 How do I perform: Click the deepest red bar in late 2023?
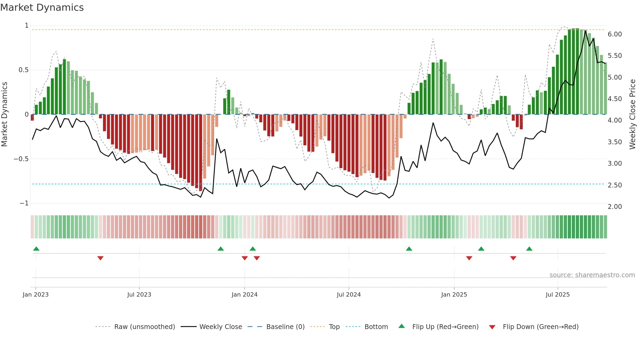201,153
